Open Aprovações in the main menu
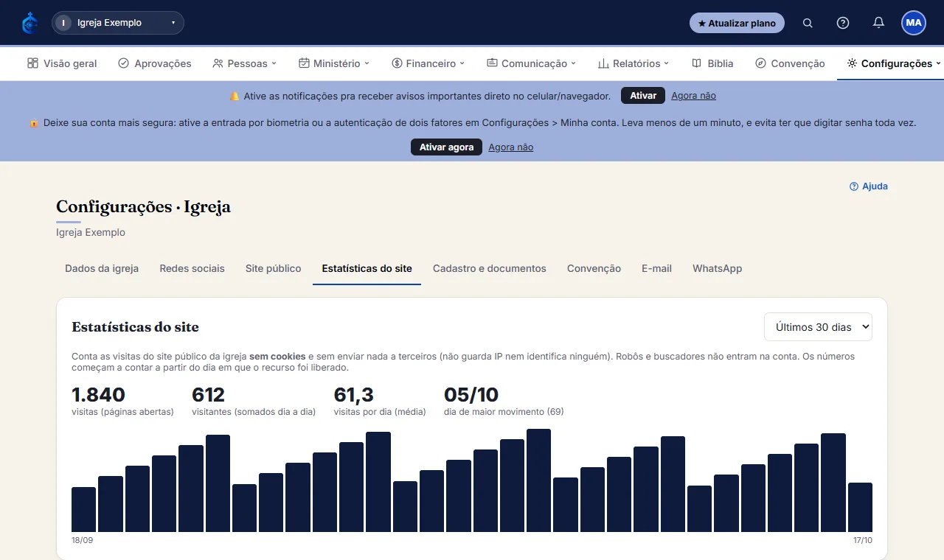The height and width of the screenshot is (560, 944). tap(155, 63)
